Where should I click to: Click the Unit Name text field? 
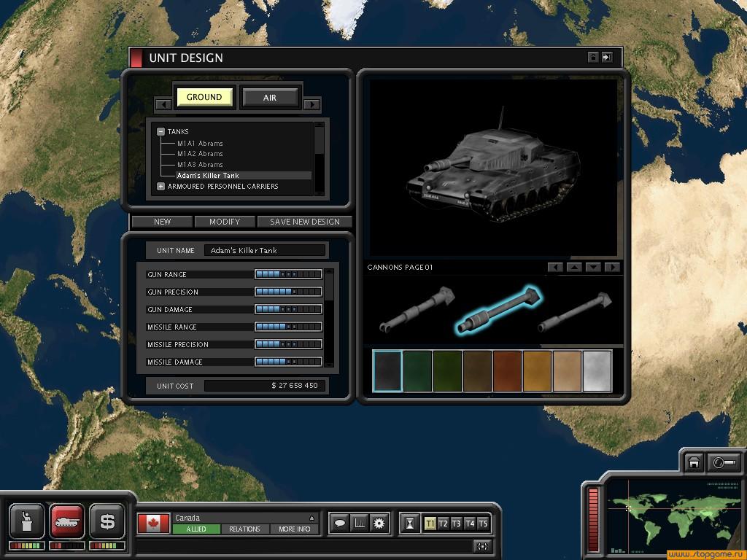(x=265, y=250)
